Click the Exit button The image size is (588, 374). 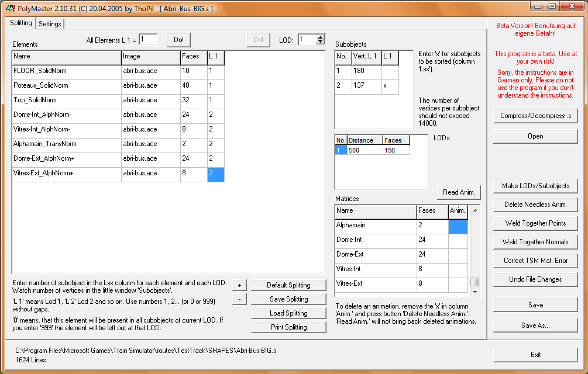[x=535, y=355]
